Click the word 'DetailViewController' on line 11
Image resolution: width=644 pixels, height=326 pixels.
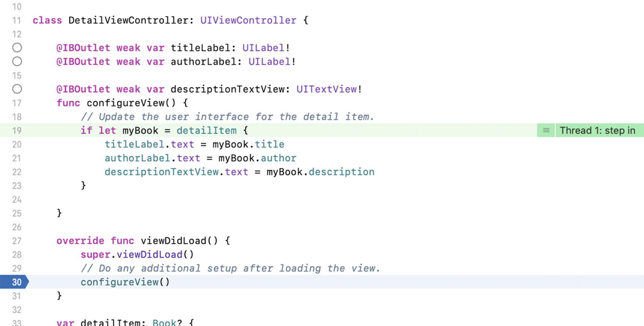click(x=128, y=20)
